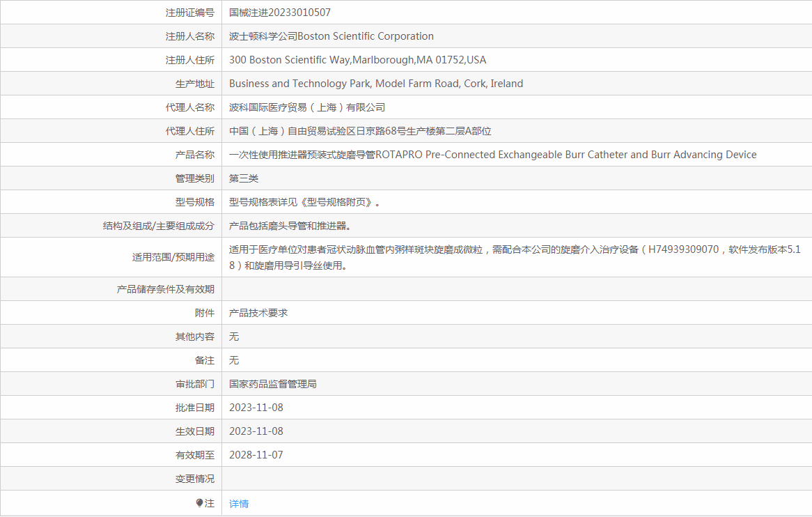Viewport: 812px width, 517px height.
Task: Click 波科国际医疗贸易（上海）有限公司 value
Action: coord(307,108)
